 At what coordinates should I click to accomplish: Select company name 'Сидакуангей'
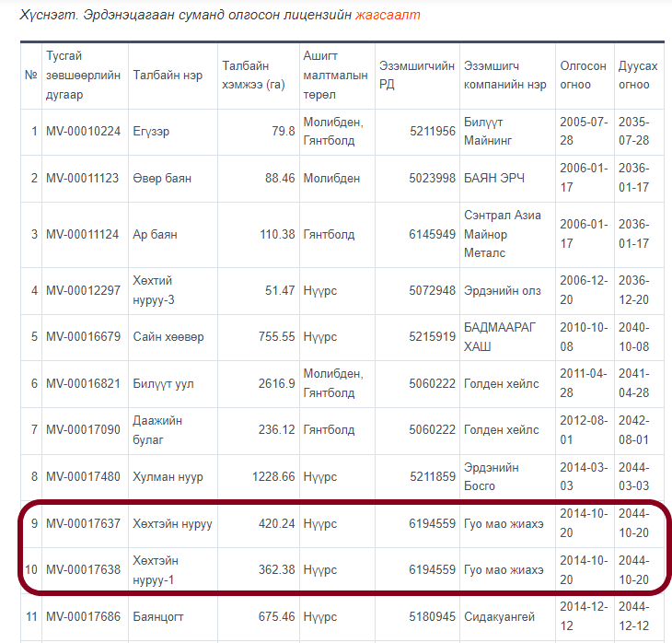coord(499,617)
